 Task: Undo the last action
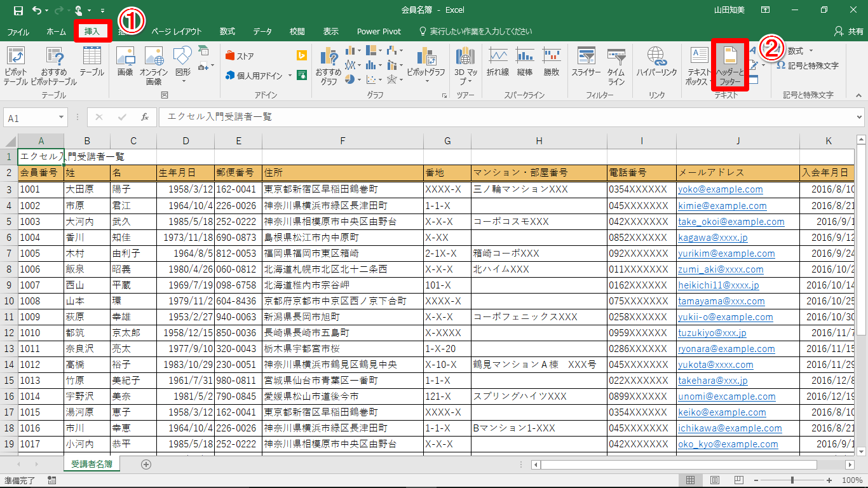click(x=37, y=10)
